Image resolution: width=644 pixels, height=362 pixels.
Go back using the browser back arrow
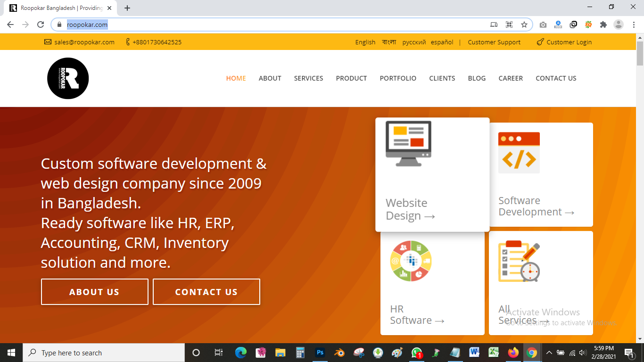[x=10, y=25]
